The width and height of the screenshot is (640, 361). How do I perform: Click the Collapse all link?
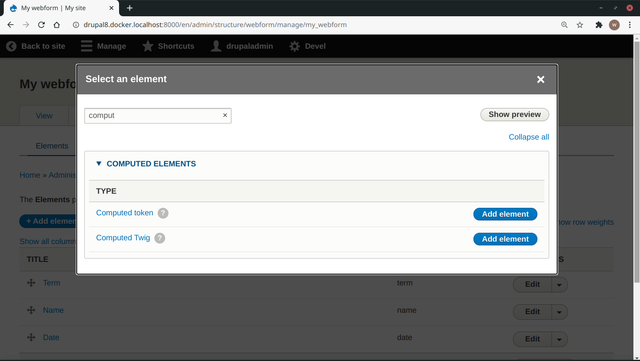tap(529, 137)
